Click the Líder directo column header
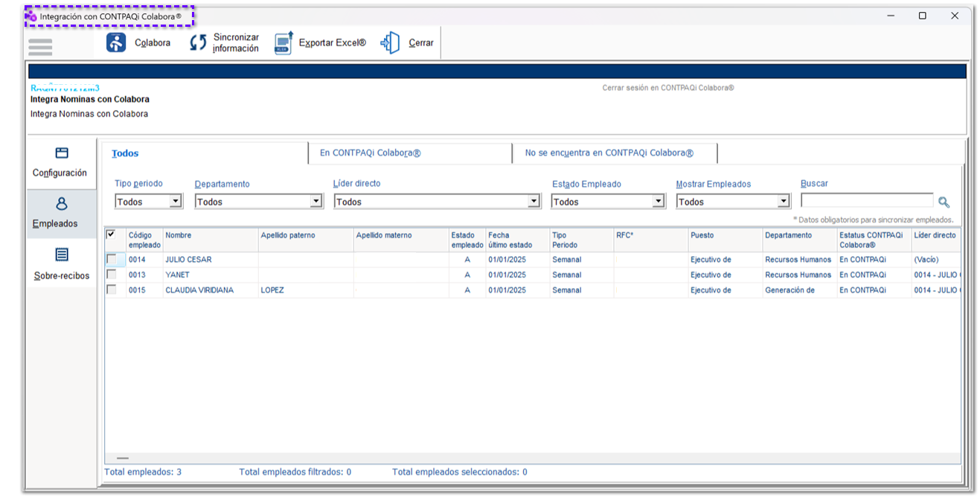Screen dimensions: 980x498 click(x=935, y=240)
